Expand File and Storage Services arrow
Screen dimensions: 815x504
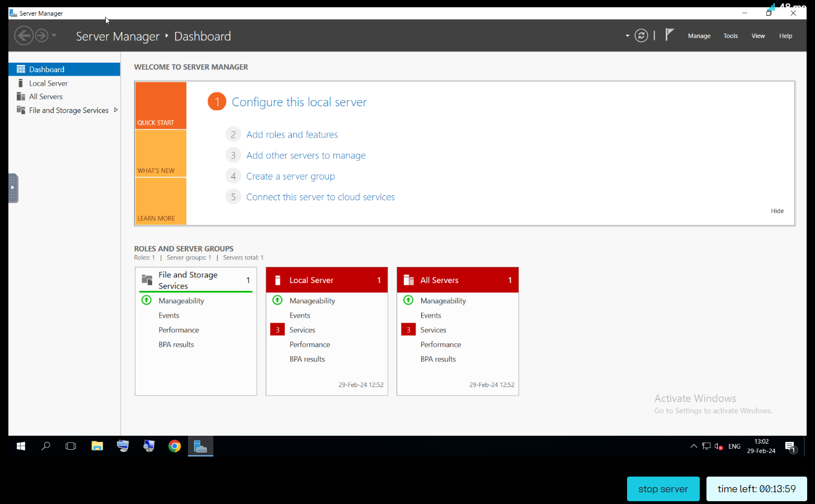tap(116, 110)
